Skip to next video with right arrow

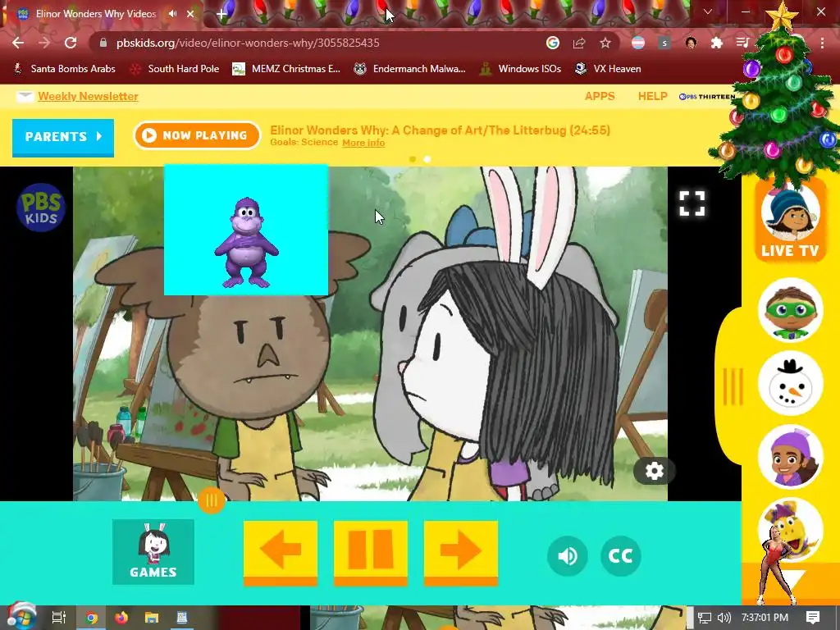tap(461, 552)
